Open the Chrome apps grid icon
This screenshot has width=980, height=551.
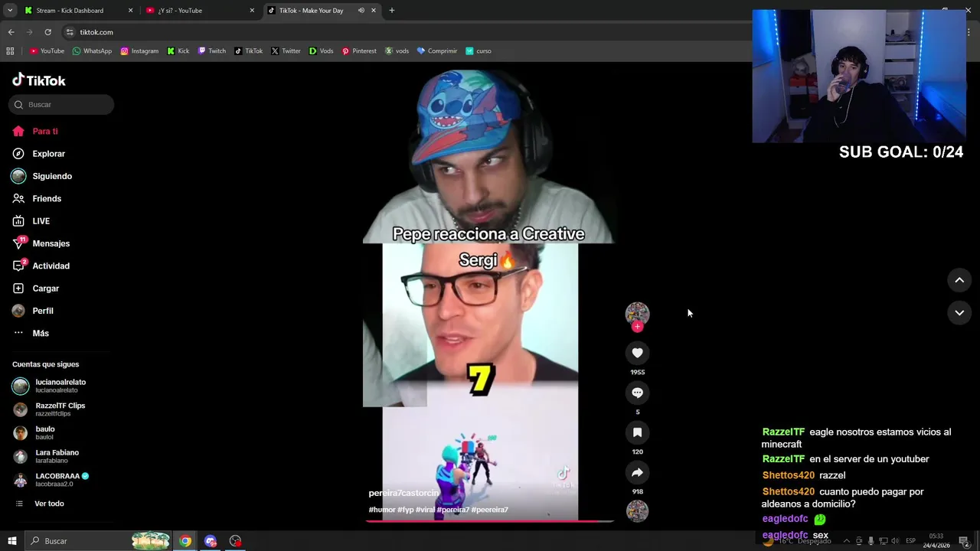pos(10,51)
